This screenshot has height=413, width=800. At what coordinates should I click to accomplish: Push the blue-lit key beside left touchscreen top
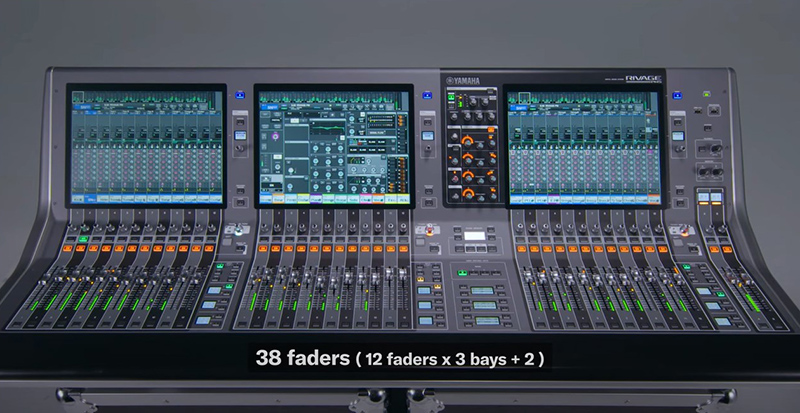(x=240, y=95)
